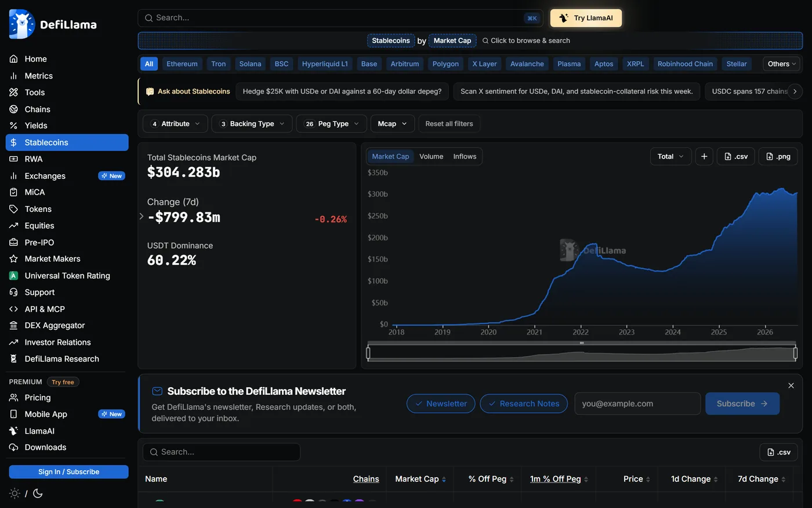
Task: Click the DefiLlama Research icon
Action: click(13, 359)
